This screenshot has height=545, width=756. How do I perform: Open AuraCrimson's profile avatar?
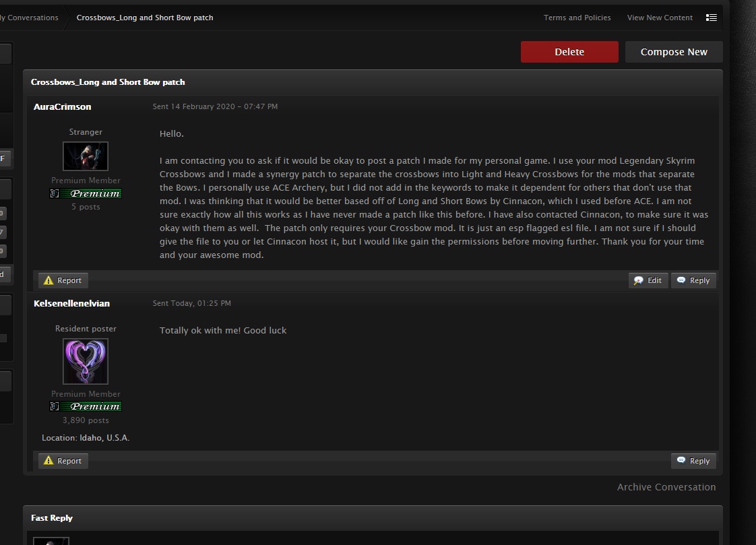86,156
